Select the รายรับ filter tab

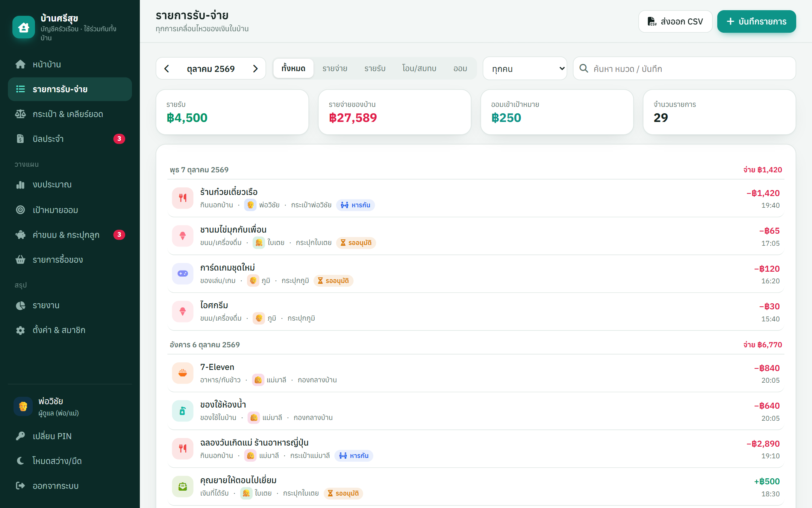(x=375, y=68)
